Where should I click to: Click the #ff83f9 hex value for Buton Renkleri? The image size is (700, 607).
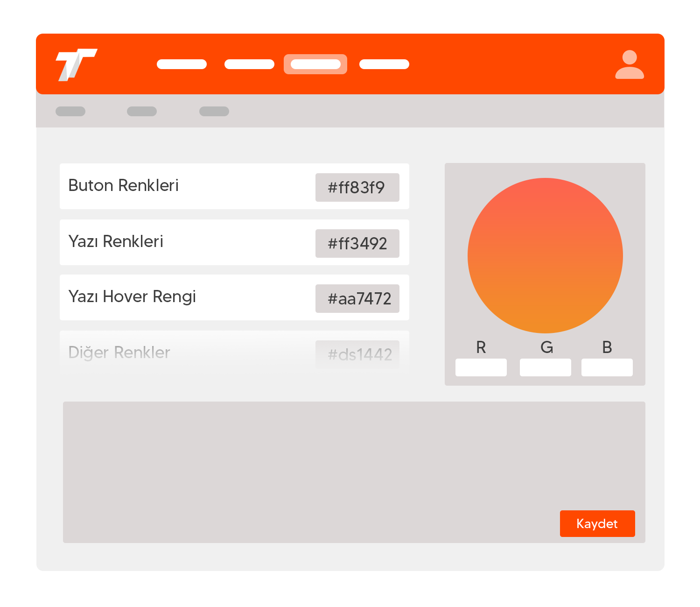click(x=357, y=188)
